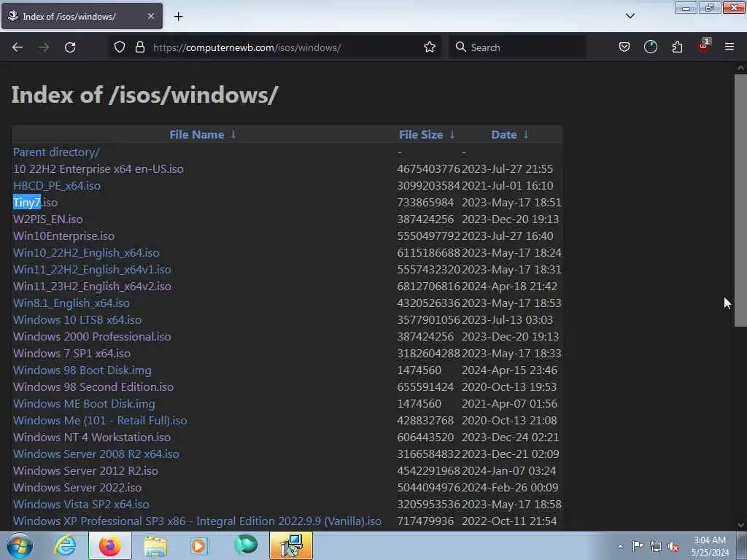Click the page vertical scrollbar thumb
Viewport: 747px width, 560px height.
point(740,200)
